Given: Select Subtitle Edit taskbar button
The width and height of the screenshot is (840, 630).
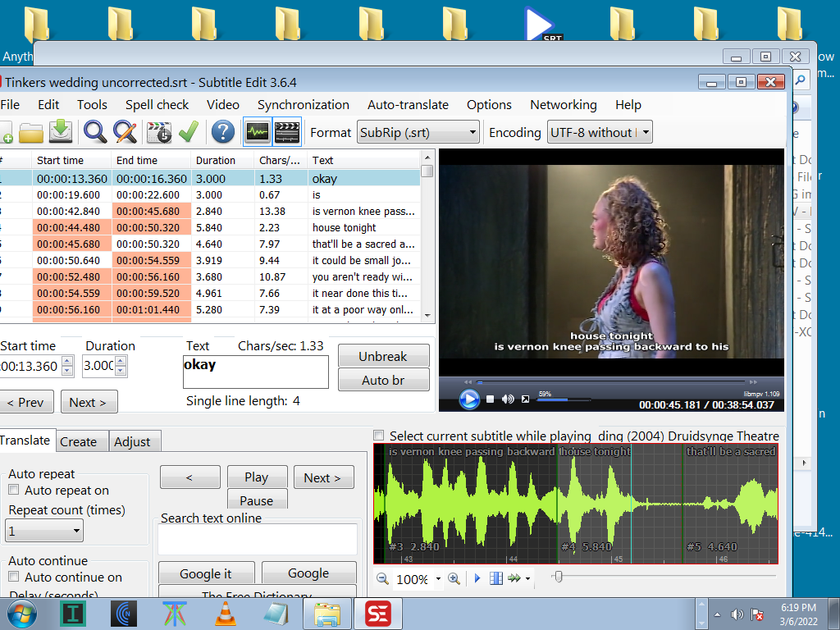Looking at the screenshot, I should [x=377, y=614].
